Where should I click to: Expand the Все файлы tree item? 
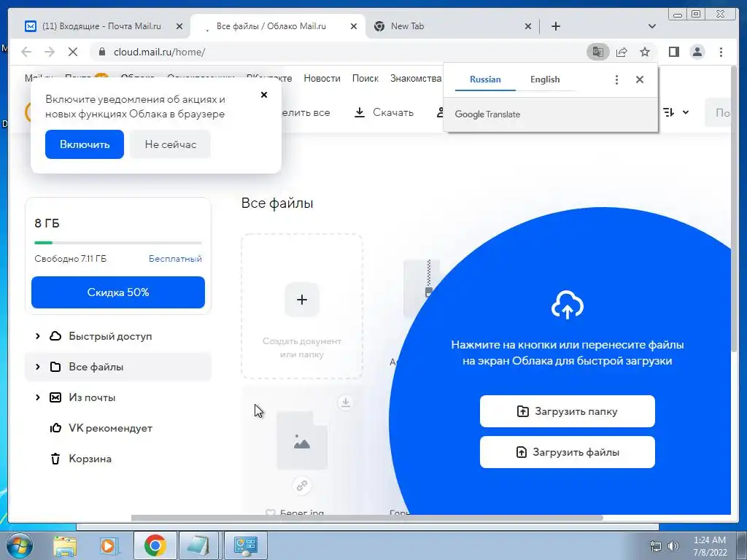coord(38,367)
